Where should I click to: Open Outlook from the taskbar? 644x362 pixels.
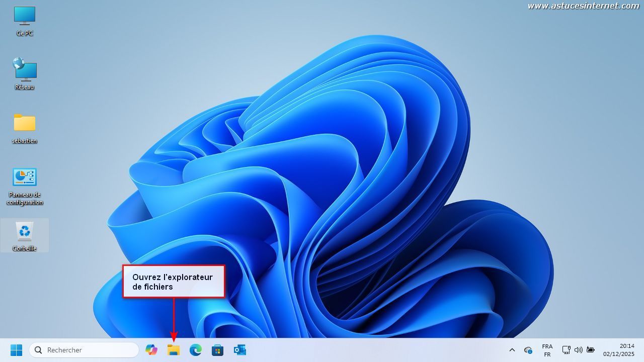(239, 350)
